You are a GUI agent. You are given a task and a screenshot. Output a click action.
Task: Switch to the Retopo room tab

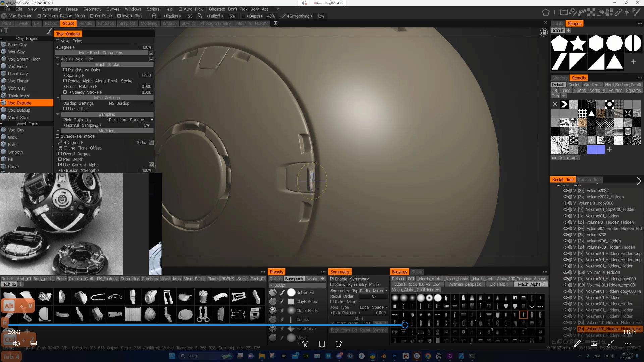(51, 23)
